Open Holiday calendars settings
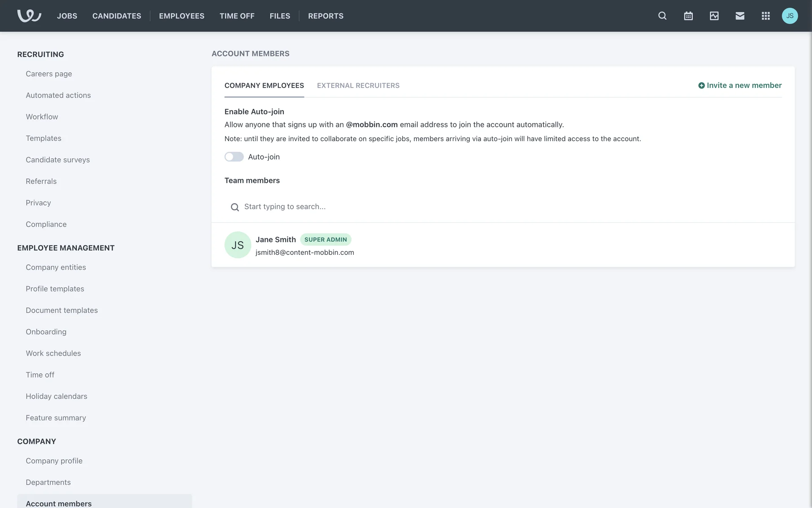812x508 pixels. [x=56, y=396]
